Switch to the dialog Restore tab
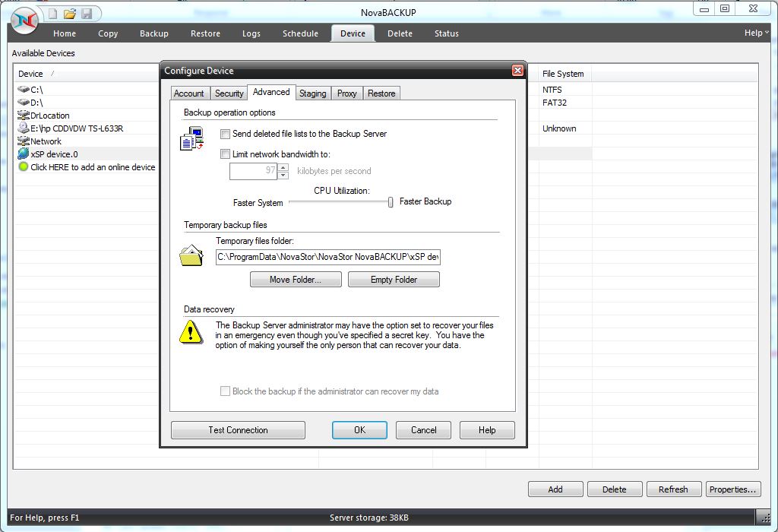This screenshot has width=778, height=532. coord(381,93)
